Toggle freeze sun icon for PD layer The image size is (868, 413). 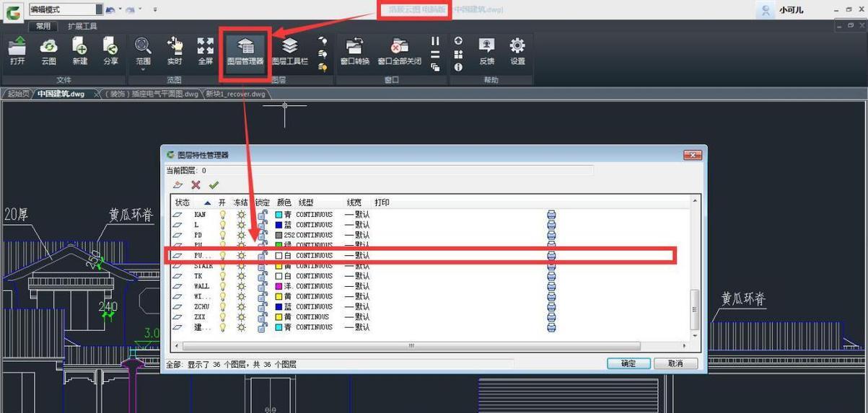pos(242,235)
